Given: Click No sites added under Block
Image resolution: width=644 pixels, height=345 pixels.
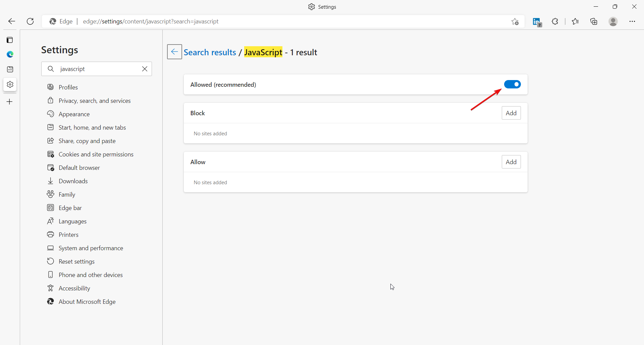Looking at the screenshot, I should pyautogui.click(x=210, y=133).
